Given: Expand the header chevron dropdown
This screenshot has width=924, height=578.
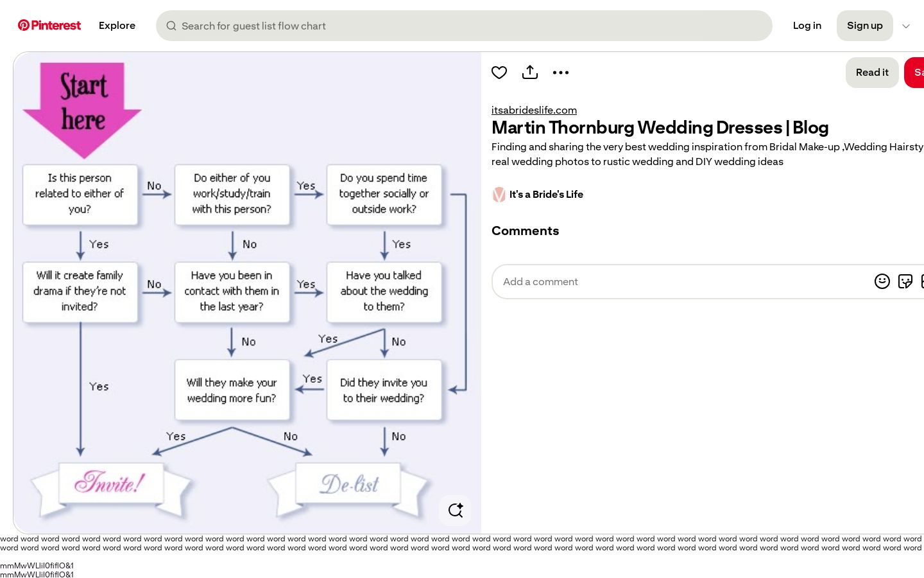Looking at the screenshot, I should click(x=906, y=26).
